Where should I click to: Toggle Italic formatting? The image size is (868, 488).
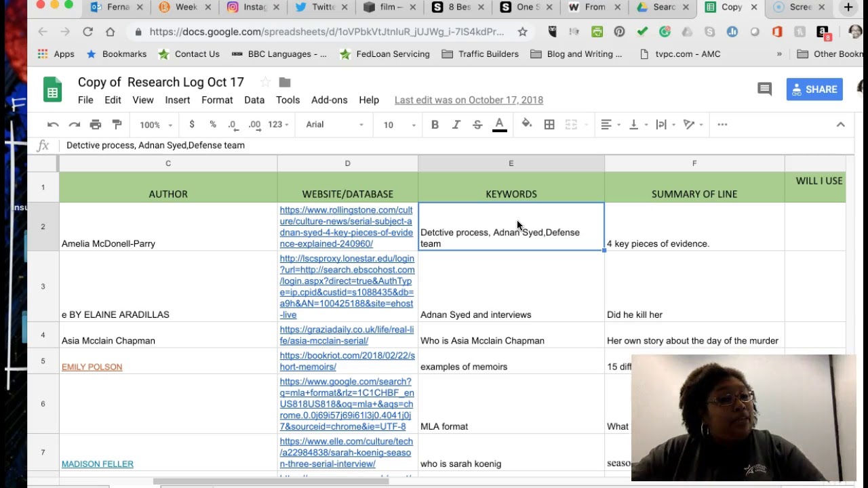[456, 125]
